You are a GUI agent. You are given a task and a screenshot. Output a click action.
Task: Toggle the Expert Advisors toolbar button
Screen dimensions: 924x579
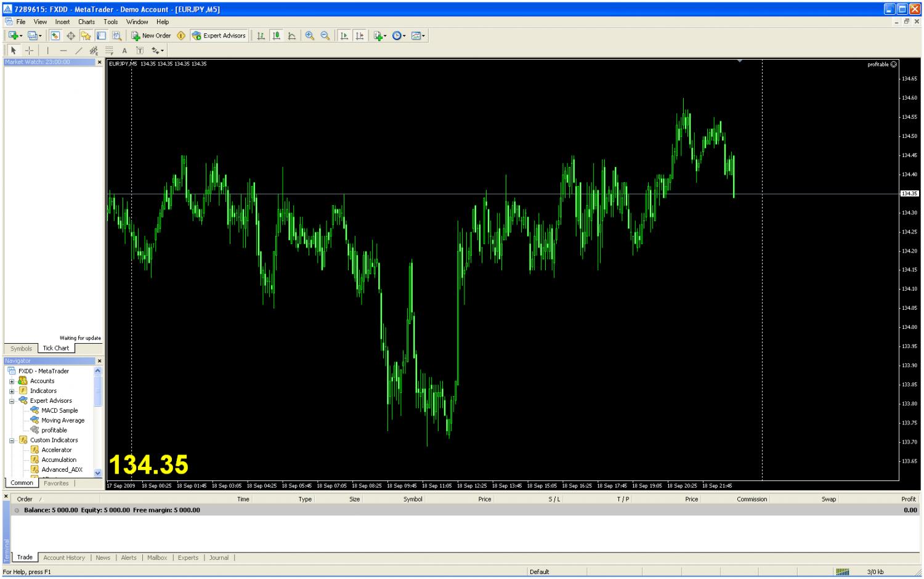[219, 36]
